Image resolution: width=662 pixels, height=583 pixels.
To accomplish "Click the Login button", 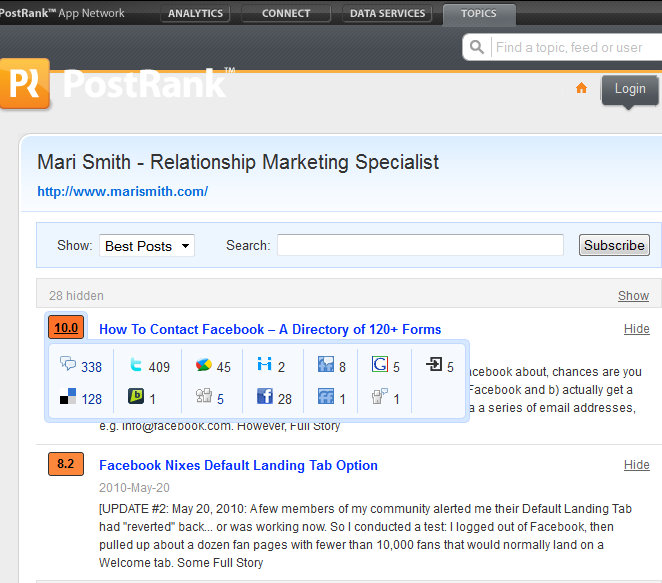I will [x=629, y=89].
